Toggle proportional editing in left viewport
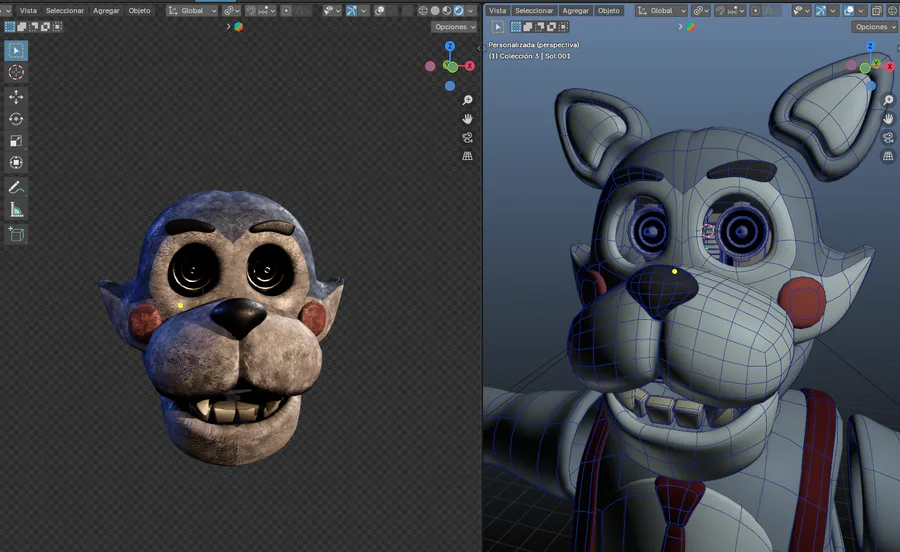 [x=286, y=10]
